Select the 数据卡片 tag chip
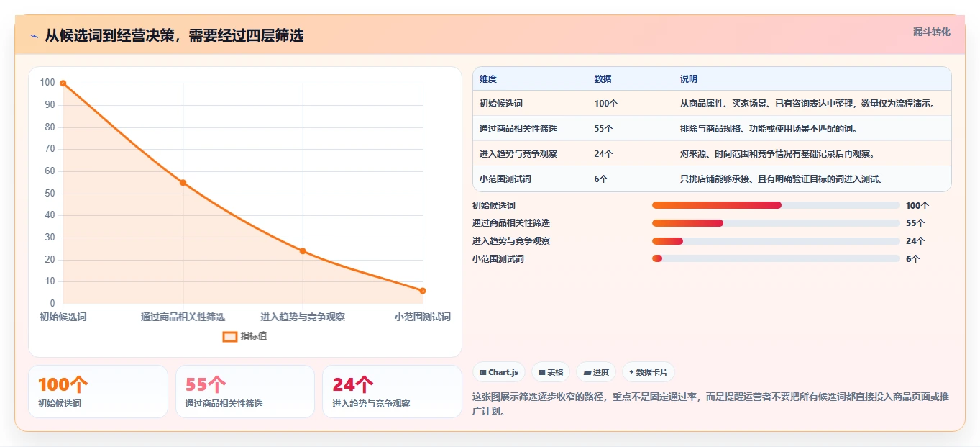This screenshot has width=980, height=447. [x=649, y=372]
